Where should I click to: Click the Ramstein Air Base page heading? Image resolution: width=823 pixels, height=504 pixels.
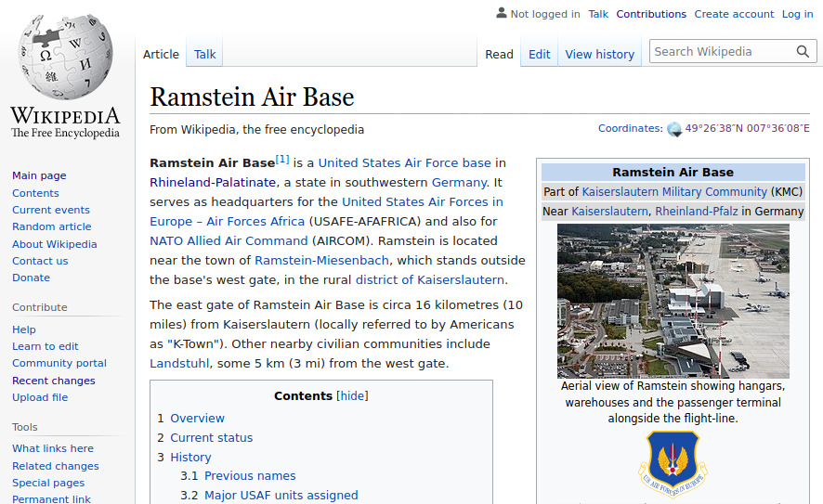(252, 97)
